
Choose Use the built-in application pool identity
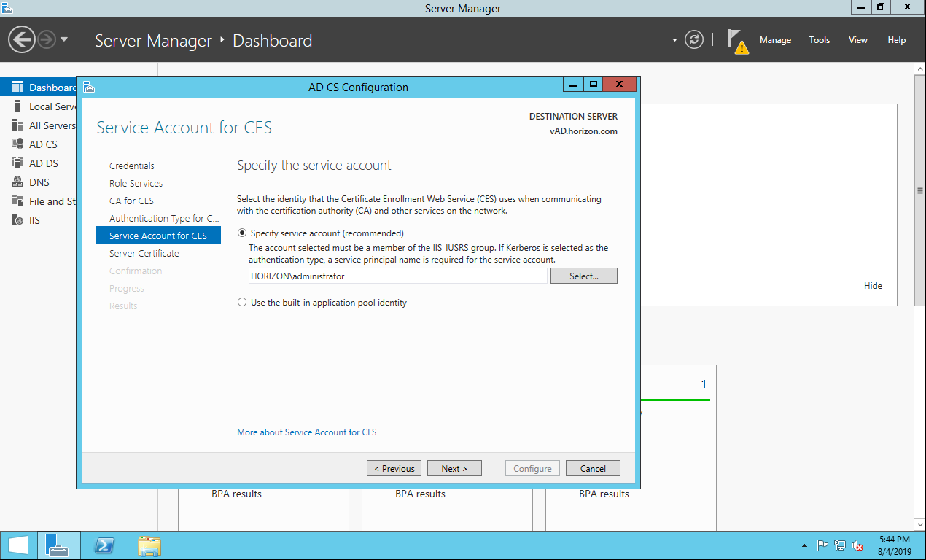(242, 303)
